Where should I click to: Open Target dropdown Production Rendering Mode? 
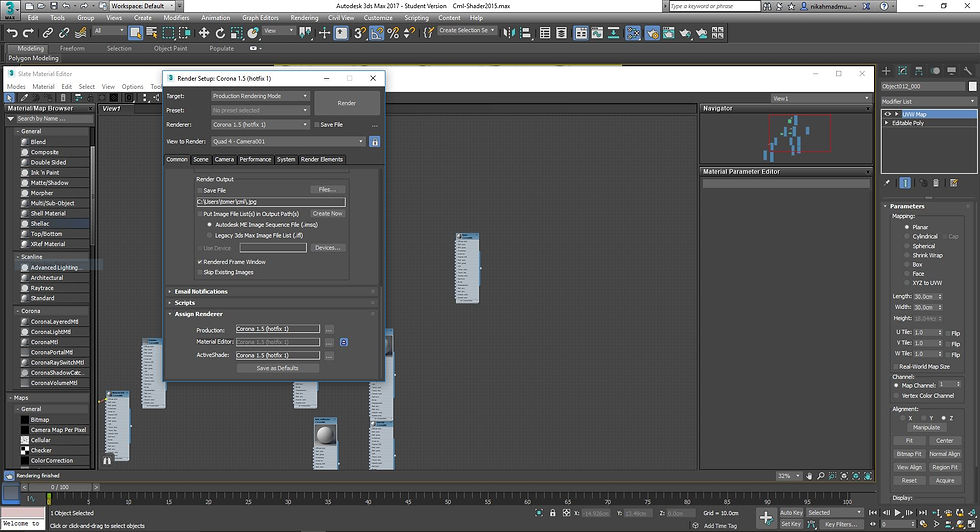pos(260,96)
